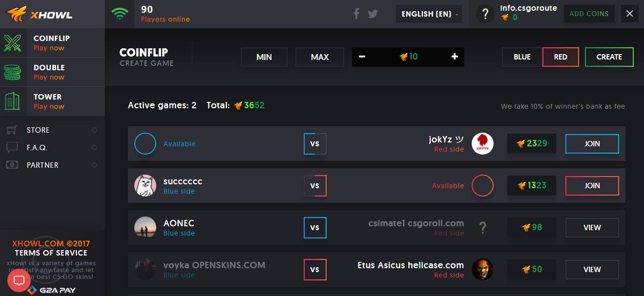View the AONEC versus csimate1 game
The width and height of the screenshot is (644, 296).
click(x=592, y=228)
